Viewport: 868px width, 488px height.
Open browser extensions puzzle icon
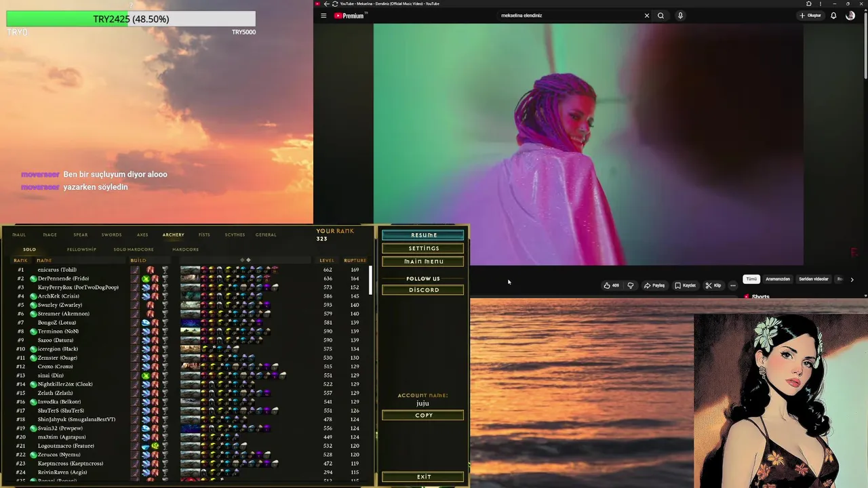pos(808,3)
